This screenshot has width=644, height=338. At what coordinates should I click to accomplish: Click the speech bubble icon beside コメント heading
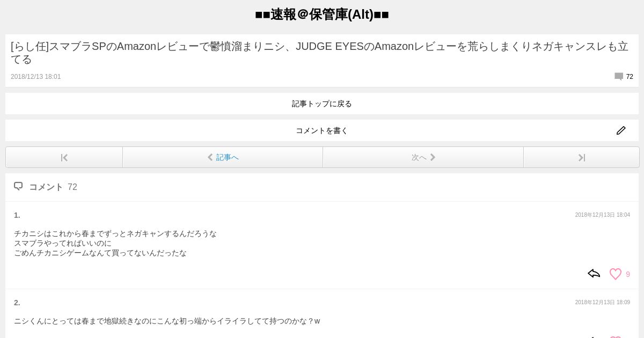[18, 186]
